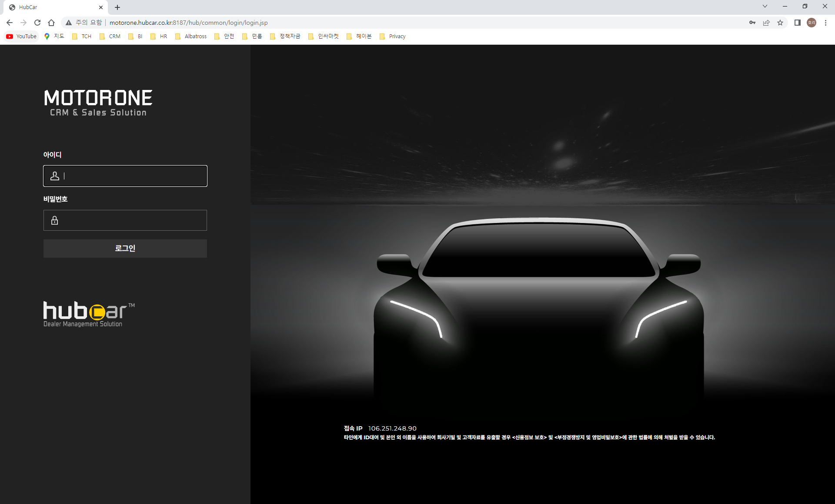Click the 주의 요함 security label

(x=89, y=23)
